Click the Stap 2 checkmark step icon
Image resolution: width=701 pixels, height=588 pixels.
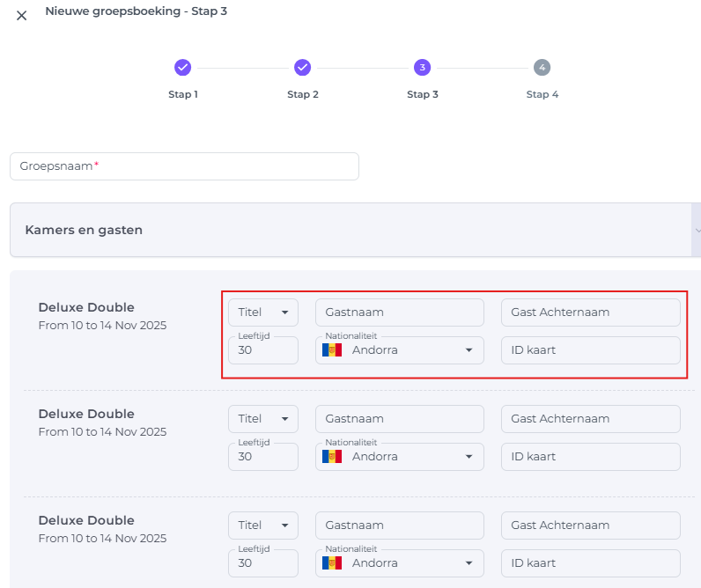303,67
